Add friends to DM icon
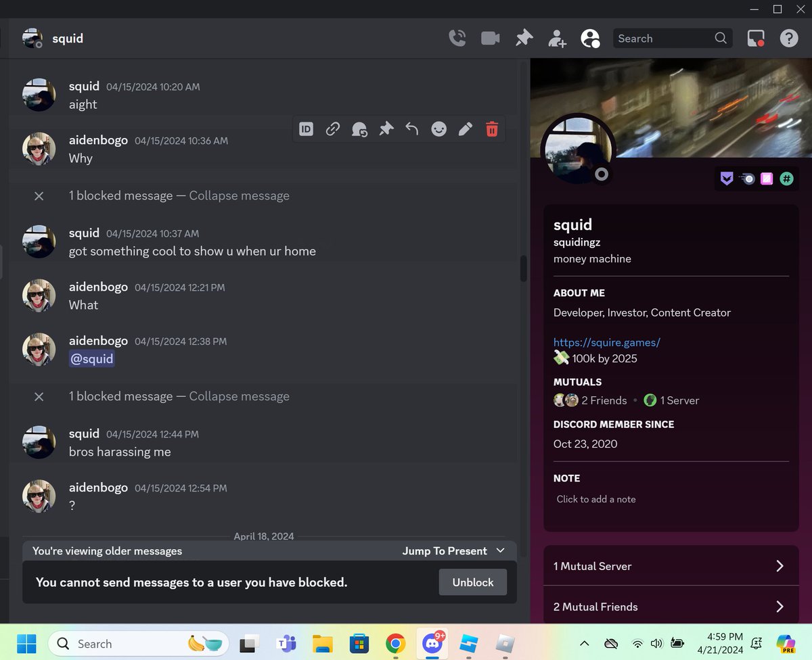This screenshot has height=660, width=812. pyautogui.click(x=557, y=39)
